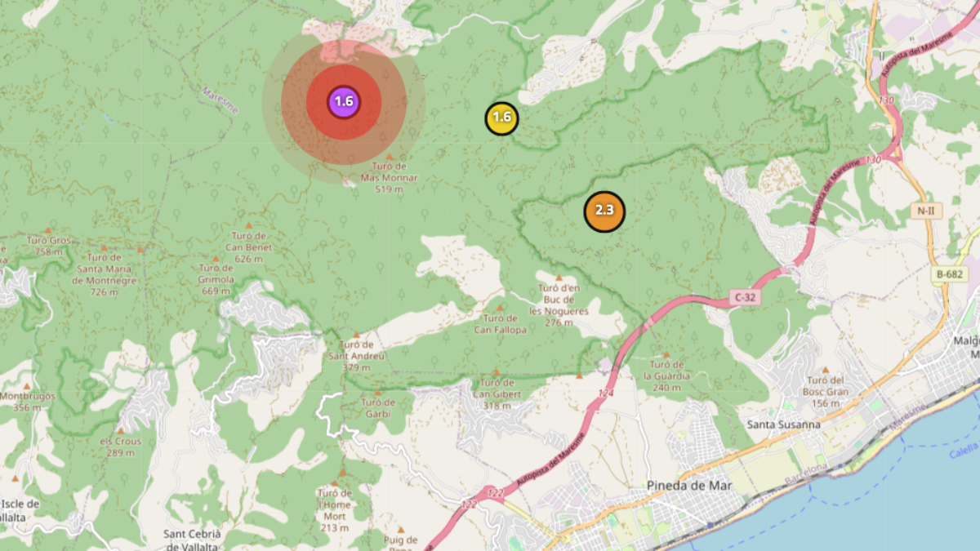Select the Turó d'en Buc de les Nogueres peak
The height and width of the screenshot is (551, 980).
559,278
